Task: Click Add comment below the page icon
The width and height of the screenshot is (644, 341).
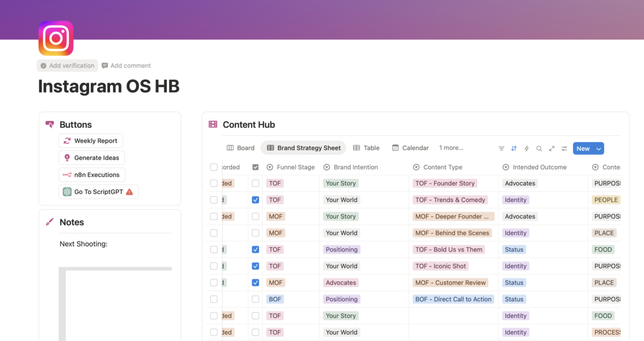Action: (x=126, y=65)
